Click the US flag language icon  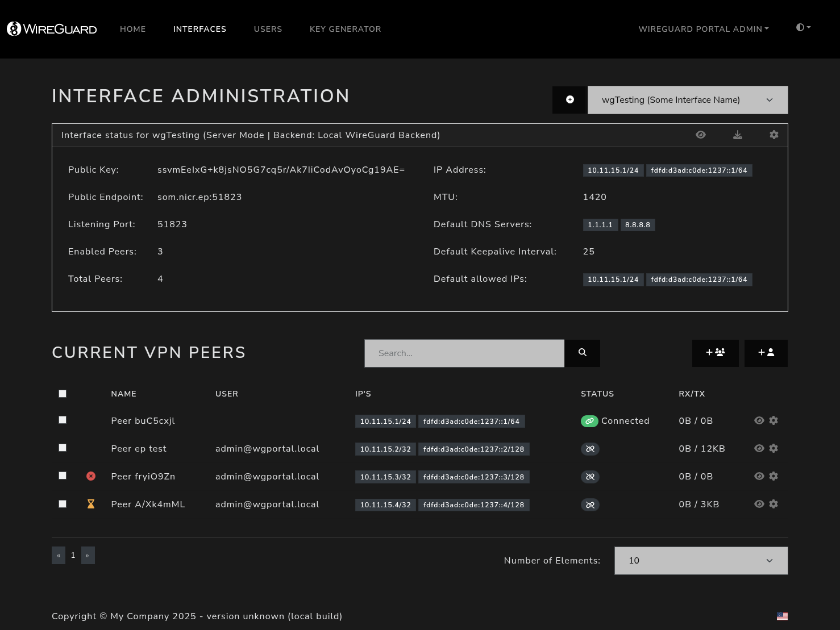click(782, 616)
